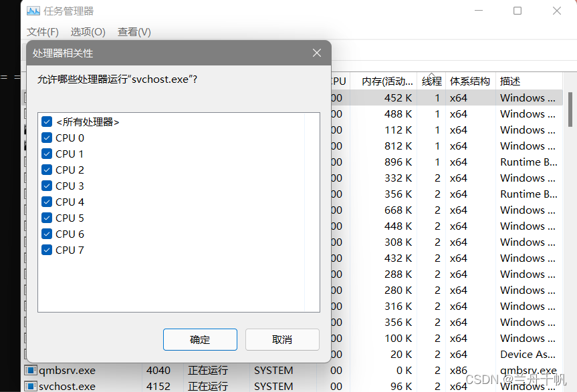Click the 308 K memory cell
This screenshot has height=392, width=577.
(x=398, y=242)
